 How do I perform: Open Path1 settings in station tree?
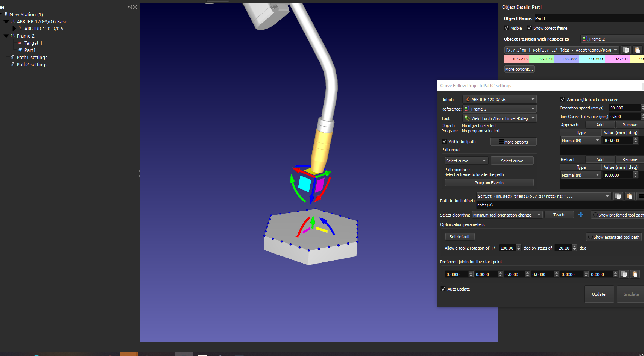coord(32,58)
